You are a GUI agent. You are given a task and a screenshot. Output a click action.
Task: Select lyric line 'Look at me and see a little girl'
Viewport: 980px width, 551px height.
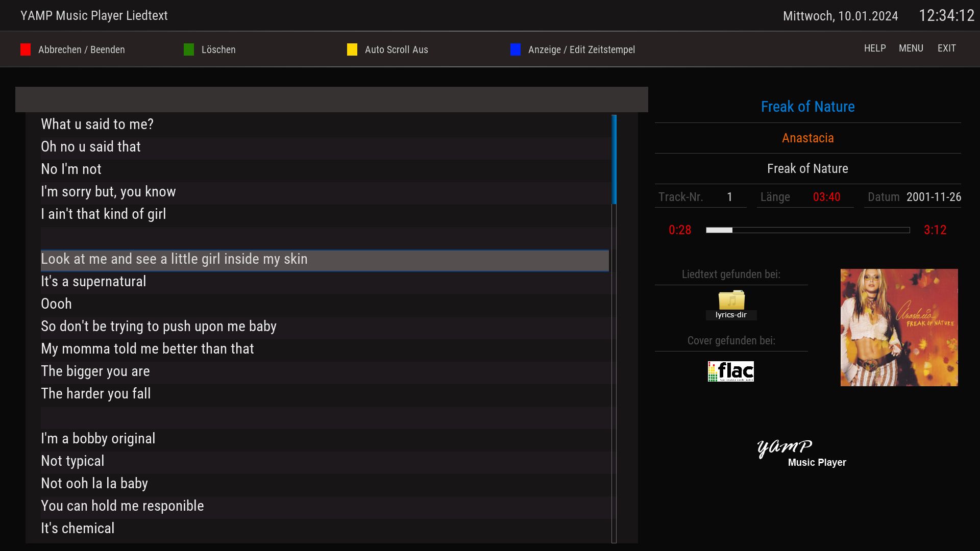(x=174, y=259)
